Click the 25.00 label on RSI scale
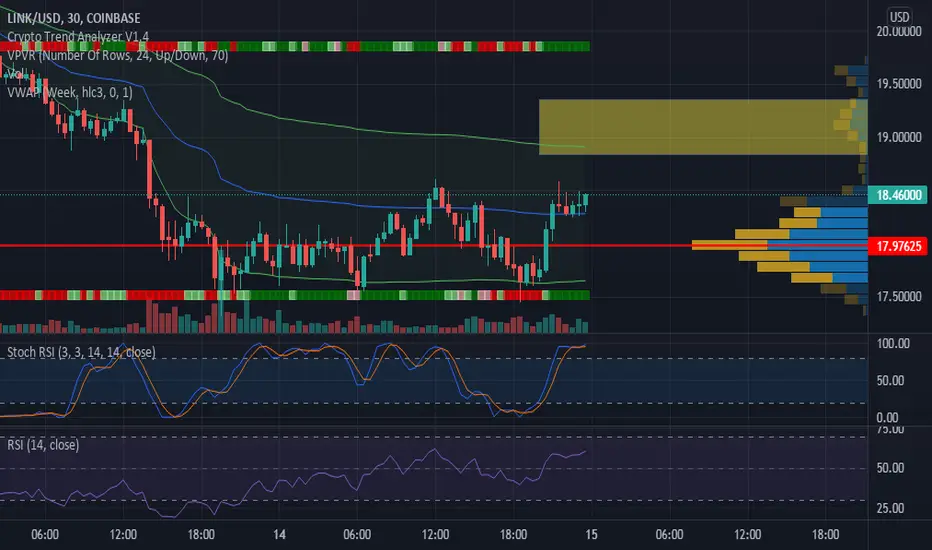This screenshot has height=550, width=932. [x=890, y=508]
